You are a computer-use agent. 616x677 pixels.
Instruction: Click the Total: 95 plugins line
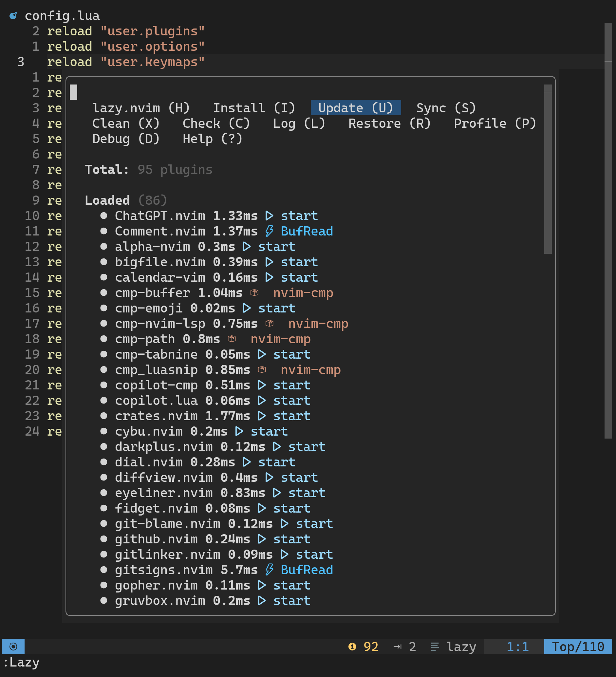(x=149, y=170)
